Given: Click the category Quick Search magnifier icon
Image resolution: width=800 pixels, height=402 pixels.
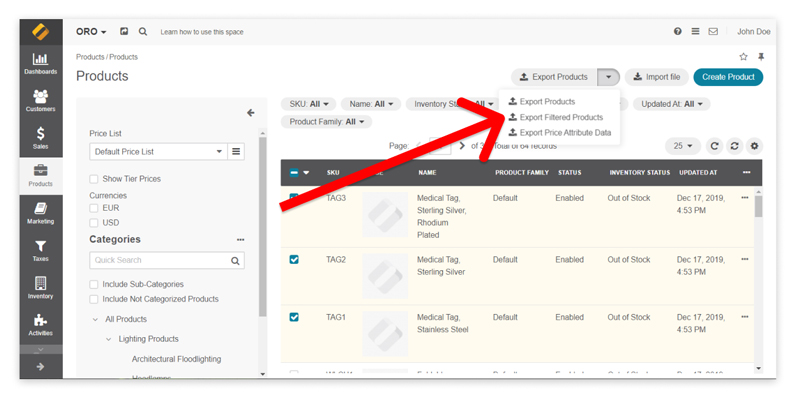Looking at the screenshot, I should [x=235, y=261].
